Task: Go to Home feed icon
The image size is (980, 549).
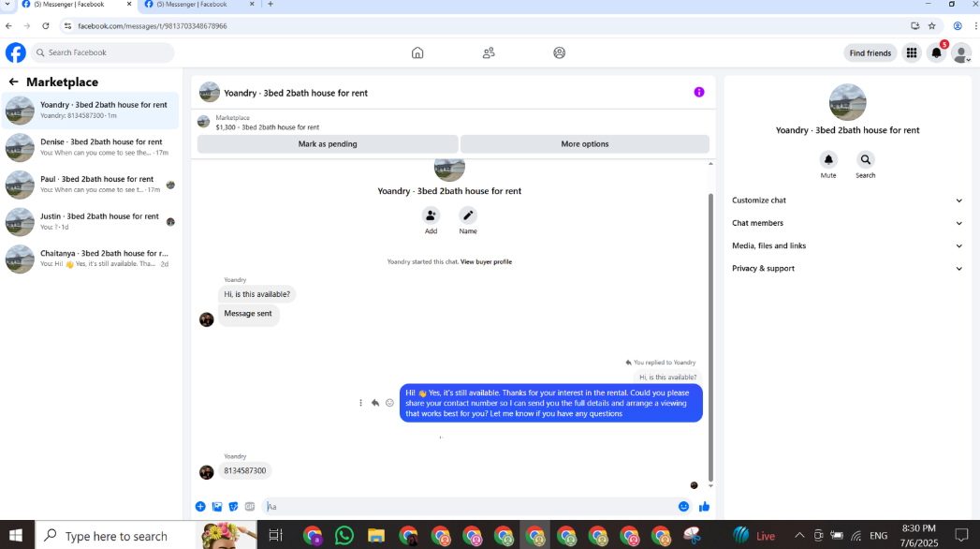Action: tap(417, 53)
